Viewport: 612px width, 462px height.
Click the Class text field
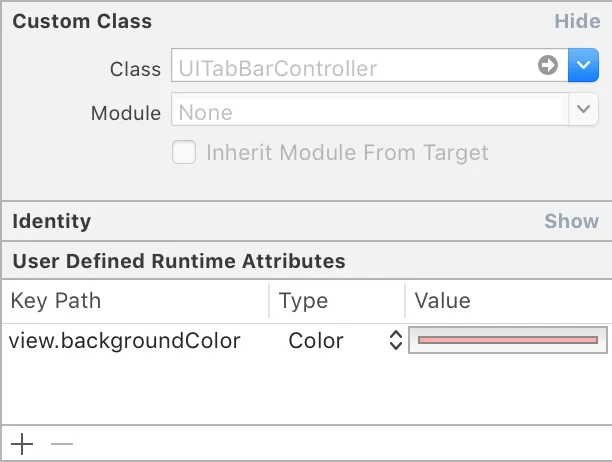click(350, 68)
